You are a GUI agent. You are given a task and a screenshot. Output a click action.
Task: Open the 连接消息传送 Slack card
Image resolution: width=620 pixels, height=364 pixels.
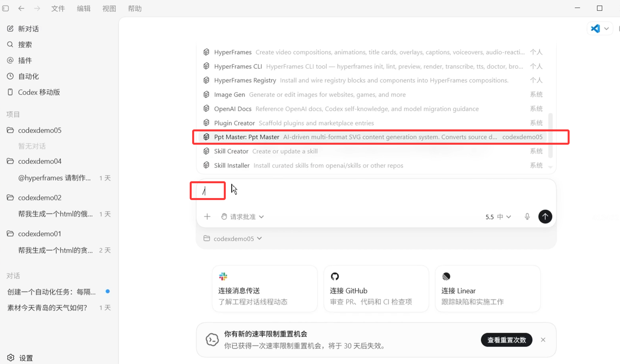click(265, 288)
